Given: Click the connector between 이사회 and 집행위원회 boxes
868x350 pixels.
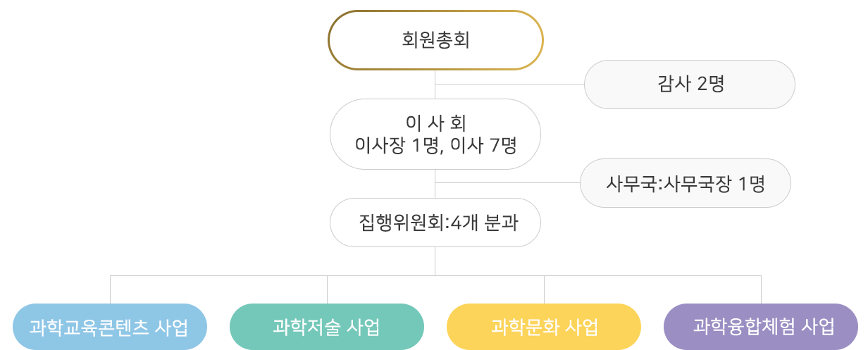Looking at the screenshot, I should 435,184.
